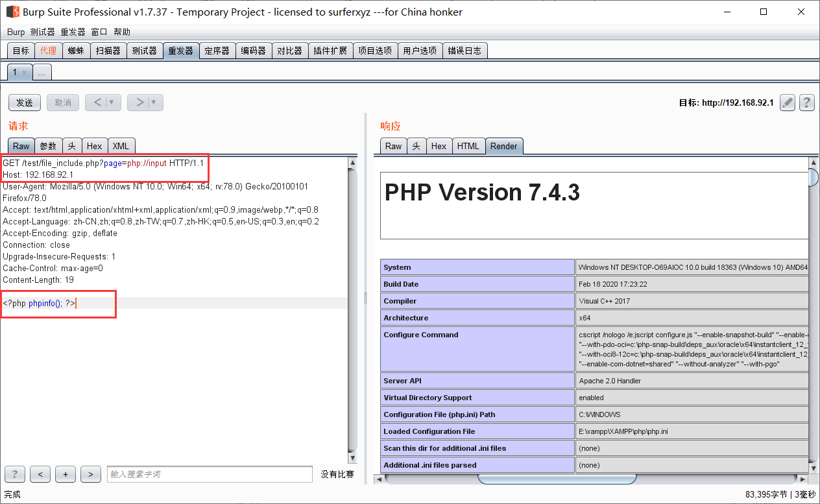The width and height of the screenshot is (820, 504).
Task: Click the Build Date value cell
Action: 692,284
